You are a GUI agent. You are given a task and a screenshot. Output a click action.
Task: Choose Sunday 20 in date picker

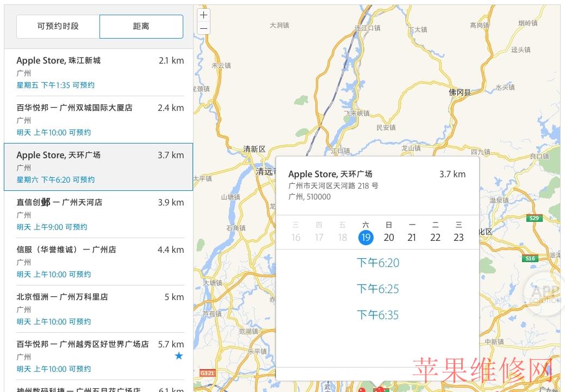389,237
